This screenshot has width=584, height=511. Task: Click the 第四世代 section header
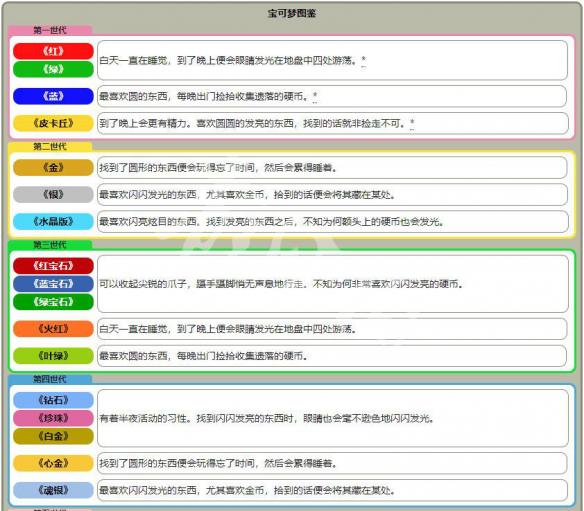(x=50, y=379)
